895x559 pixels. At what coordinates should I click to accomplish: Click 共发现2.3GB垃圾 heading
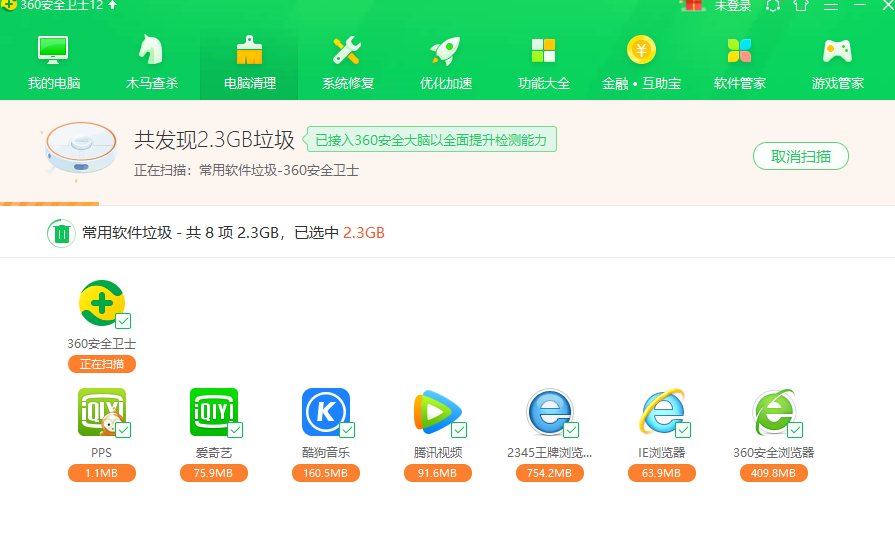point(214,140)
